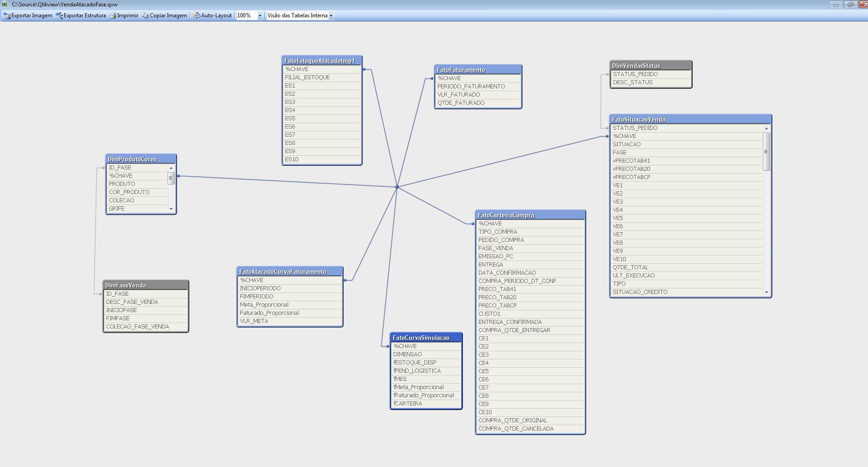Click %CHAVE field in FatoFaturamento
The image size is (868, 467).
(x=478, y=78)
